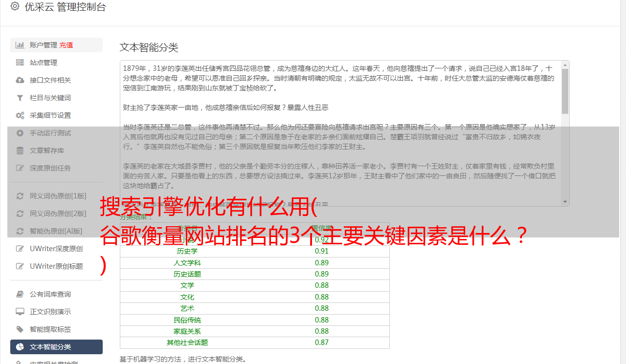This screenshot has width=626, height=364.
Task: Click the 其他社会话题 classification cell
Action: pyautogui.click(x=187, y=343)
